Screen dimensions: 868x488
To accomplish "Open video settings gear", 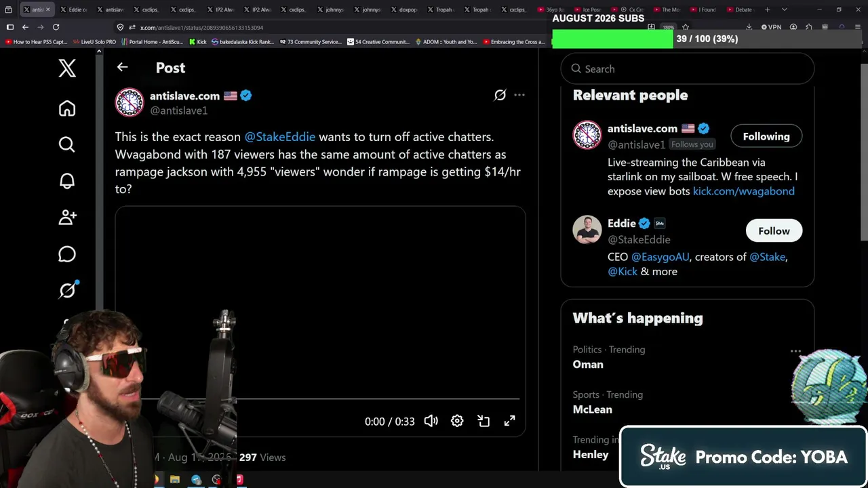I will click(x=457, y=421).
